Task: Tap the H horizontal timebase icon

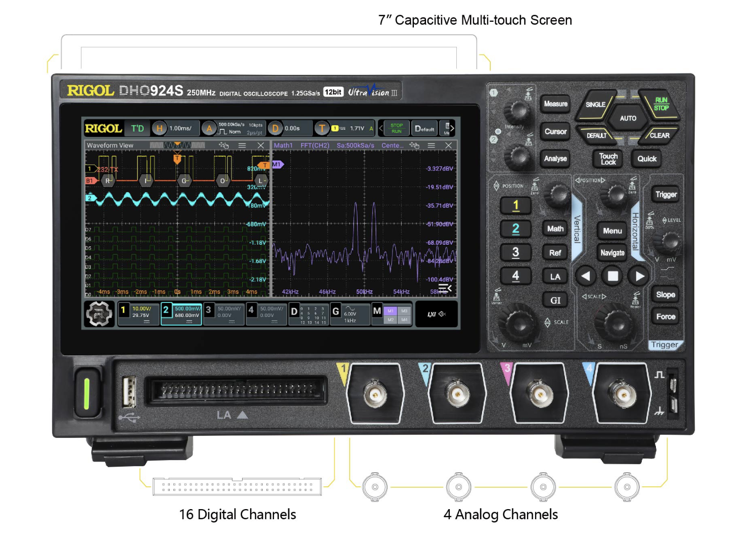Action: point(159,128)
